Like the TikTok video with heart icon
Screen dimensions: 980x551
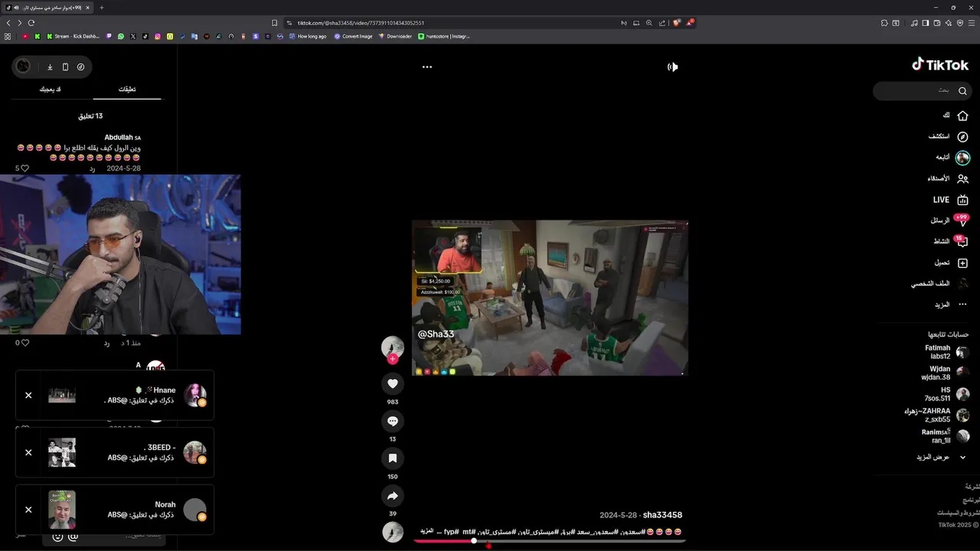coord(393,384)
